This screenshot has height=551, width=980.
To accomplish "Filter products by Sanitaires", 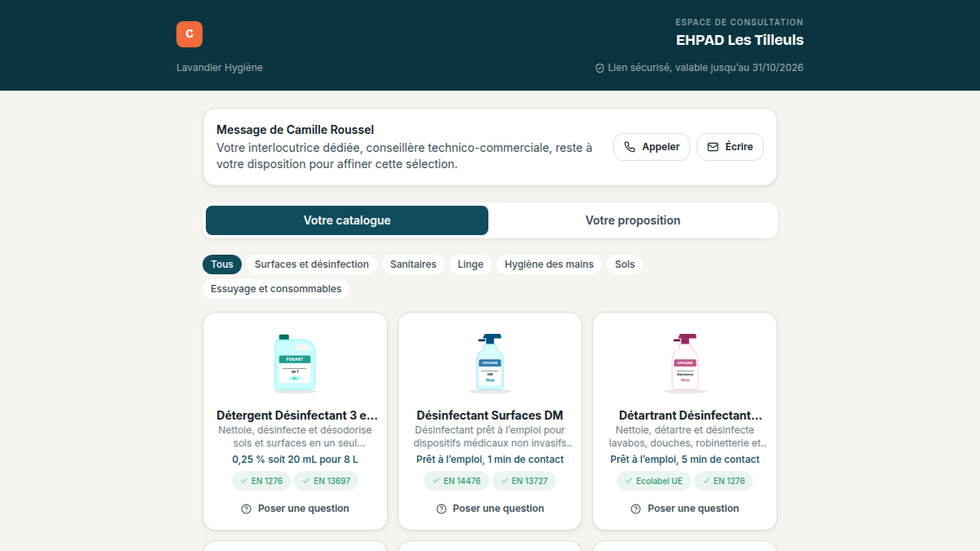I will point(413,264).
